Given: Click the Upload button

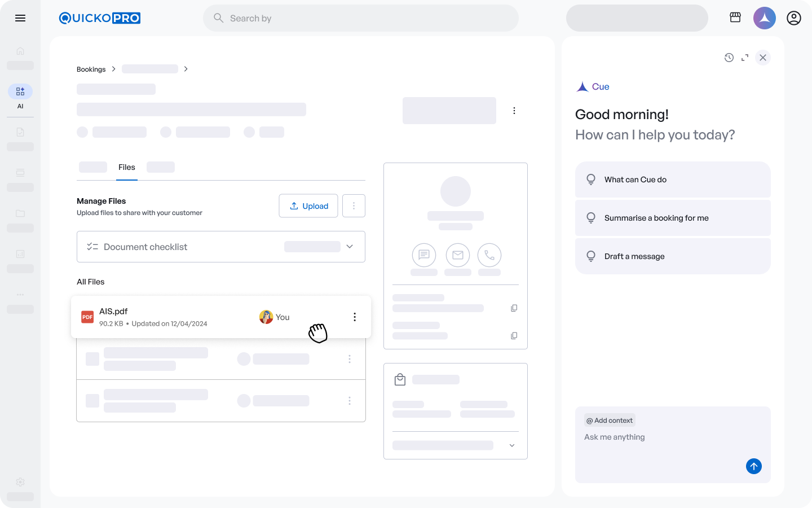Looking at the screenshot, I should (x=308, y=206).
